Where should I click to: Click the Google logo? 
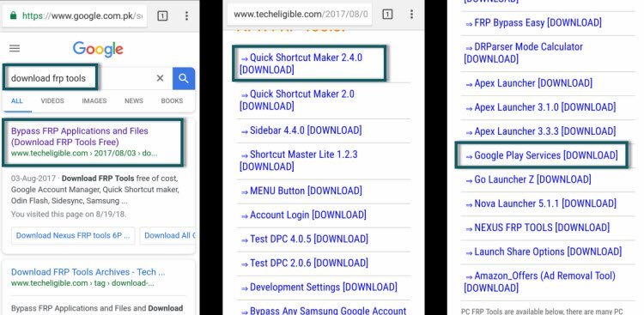(98, 50)
